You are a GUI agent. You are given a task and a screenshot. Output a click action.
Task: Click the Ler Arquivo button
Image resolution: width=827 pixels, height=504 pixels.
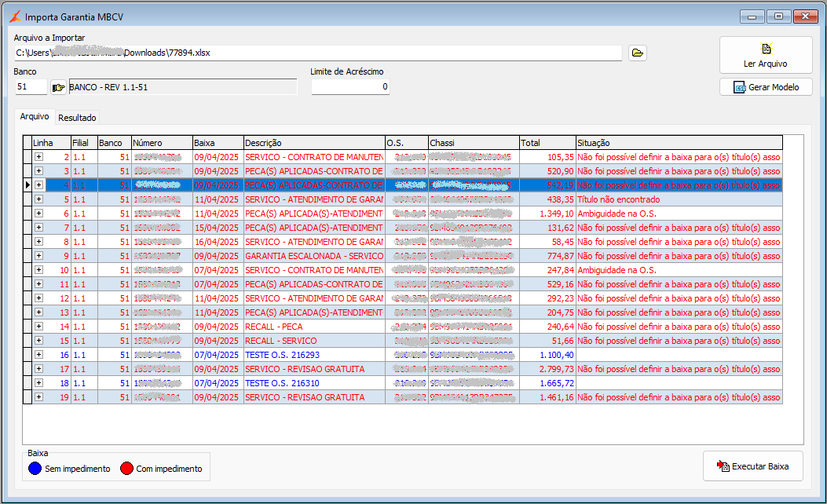(766, 55)
